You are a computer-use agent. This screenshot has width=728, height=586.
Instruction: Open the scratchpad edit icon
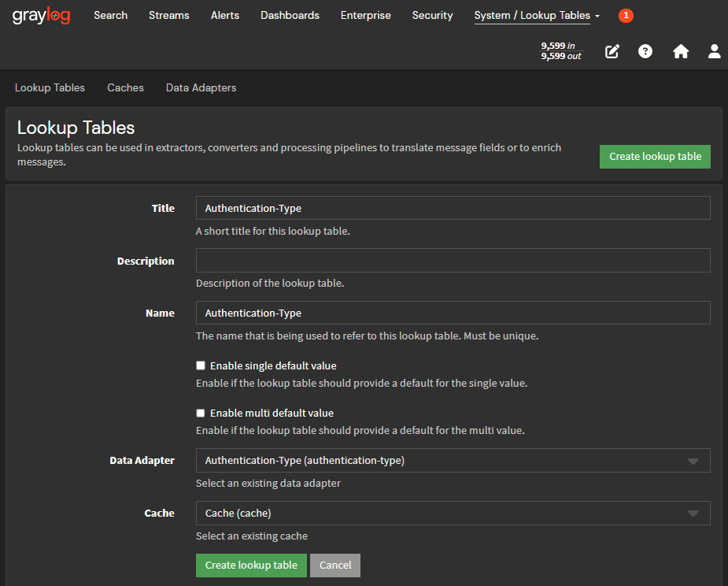pos(612,51)
